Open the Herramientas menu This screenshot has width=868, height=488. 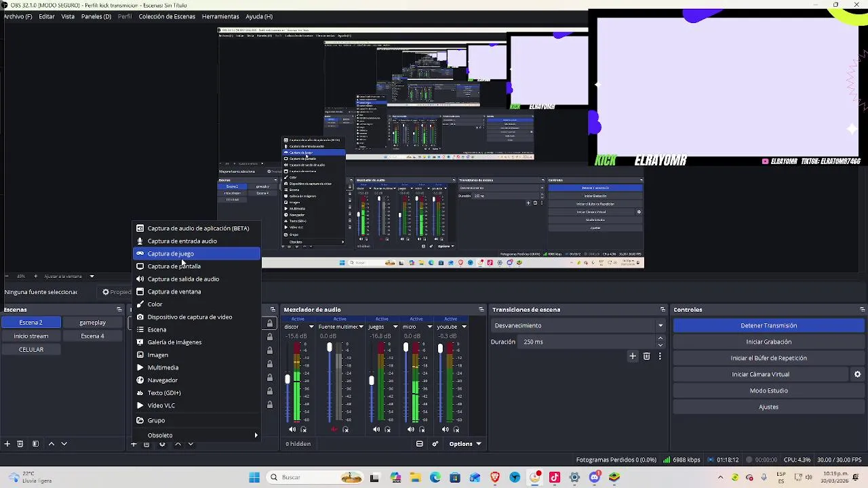(220, 16)
